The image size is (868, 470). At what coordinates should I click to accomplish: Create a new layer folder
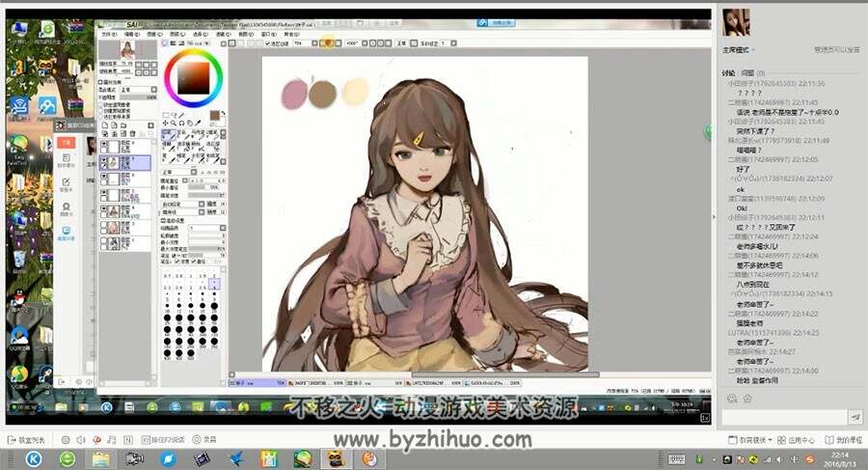[123, 125]
